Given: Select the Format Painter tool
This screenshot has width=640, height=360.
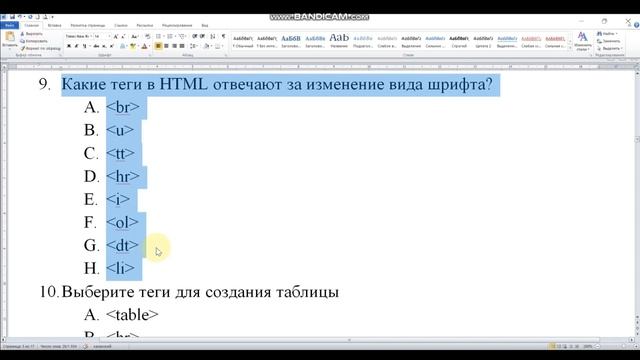Looking at the screenshot, I should tap(40, 48).
